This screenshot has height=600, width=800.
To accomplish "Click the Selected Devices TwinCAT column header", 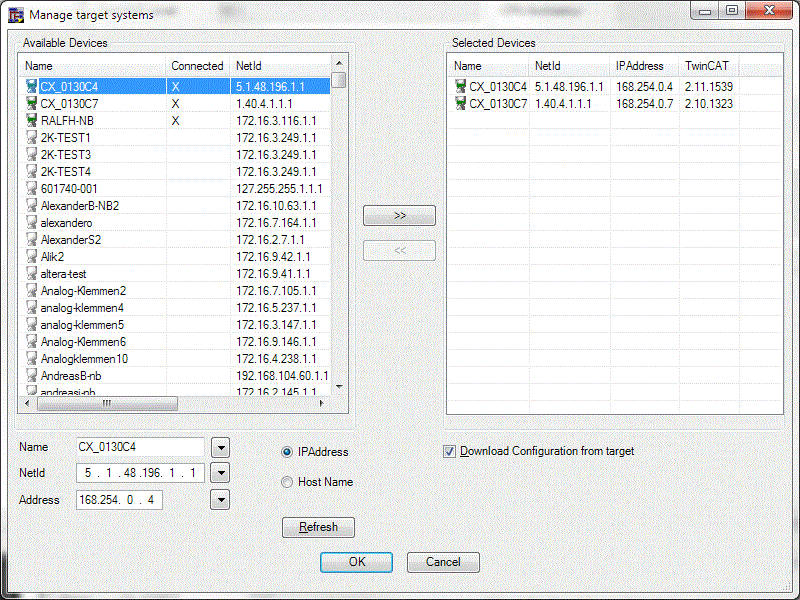I will [709, 66].
